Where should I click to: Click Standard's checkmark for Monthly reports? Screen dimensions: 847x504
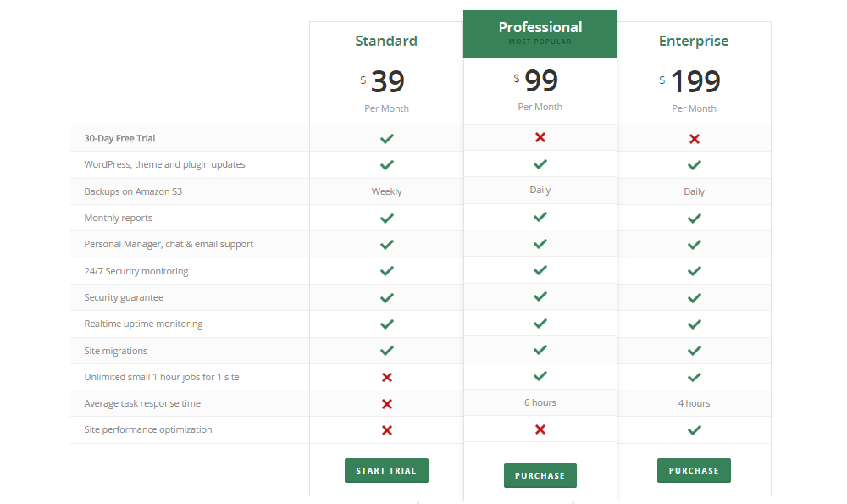[387, 218]
